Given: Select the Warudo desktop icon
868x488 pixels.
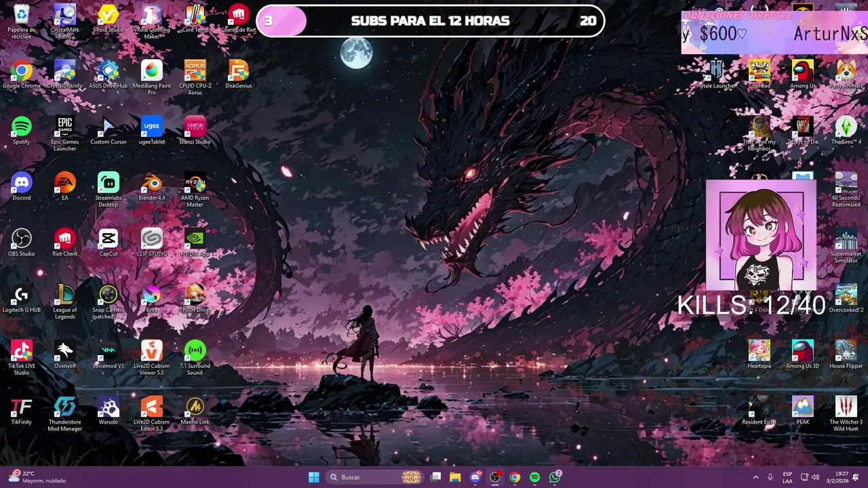Looking at the screenshot, I should [108, 407].
